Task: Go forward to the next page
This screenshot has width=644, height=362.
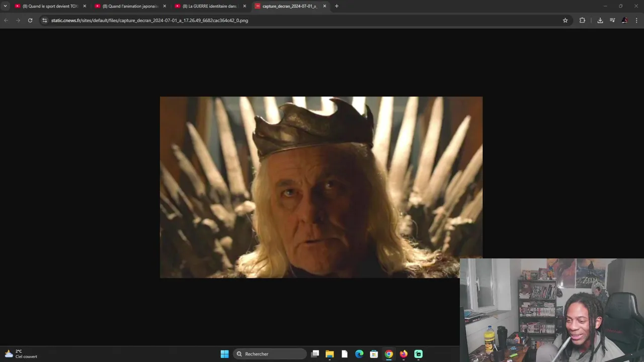Action: (x=18, y=21)
